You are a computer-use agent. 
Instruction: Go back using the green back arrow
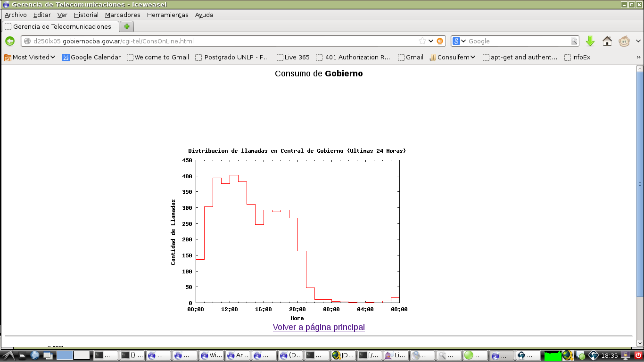pyautogui.click(x=10, y=41)
